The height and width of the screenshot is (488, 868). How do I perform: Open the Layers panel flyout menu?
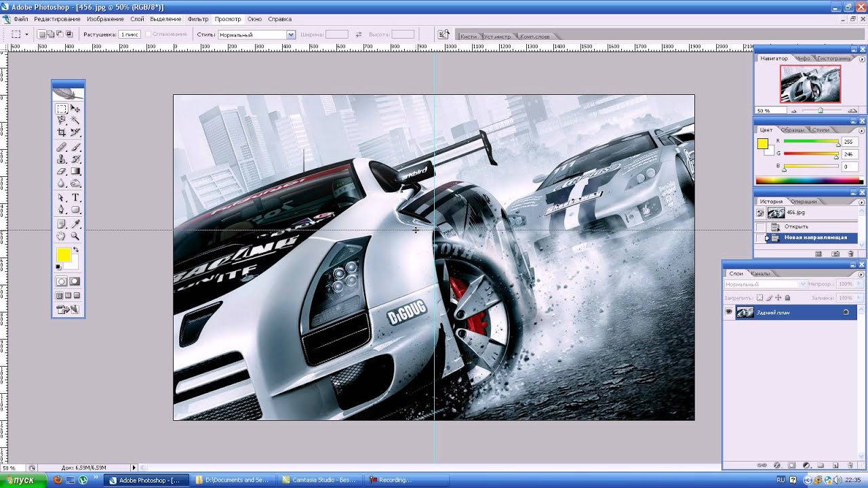[862, 273]
